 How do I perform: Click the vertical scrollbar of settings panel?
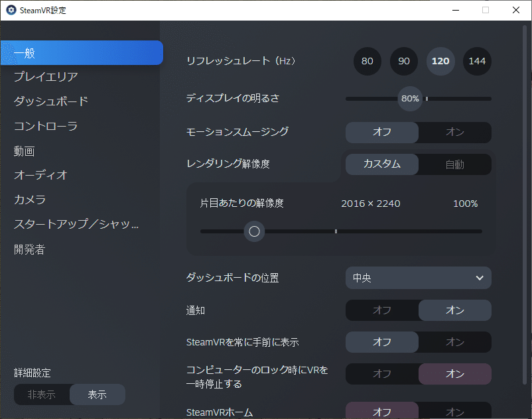(525, 205)
